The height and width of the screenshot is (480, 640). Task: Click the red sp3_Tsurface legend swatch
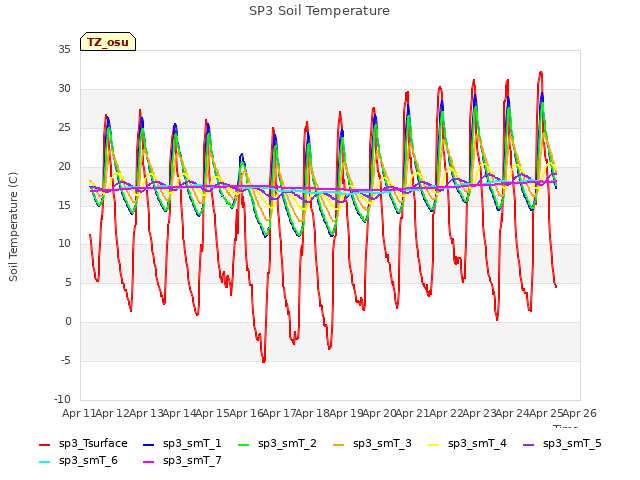pos(44,444)
